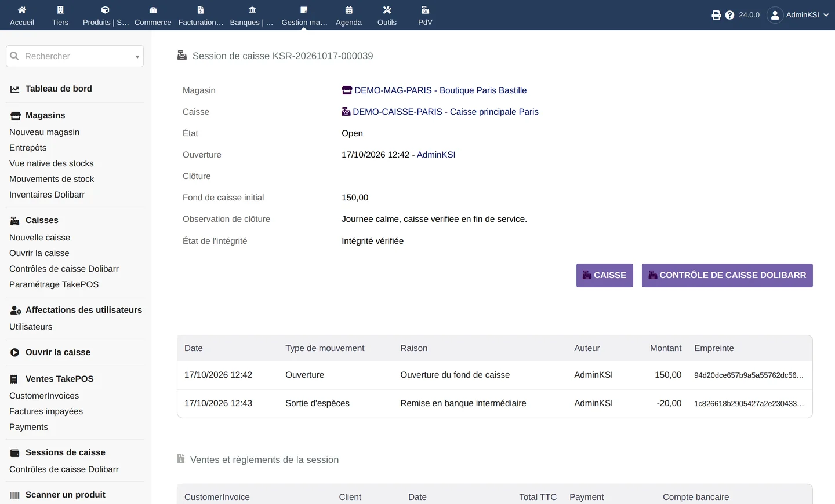Viewport: 835px width, 504px height.
Task: Open the Gestion magasin menu tab
Action: click(x=304, y=15)
